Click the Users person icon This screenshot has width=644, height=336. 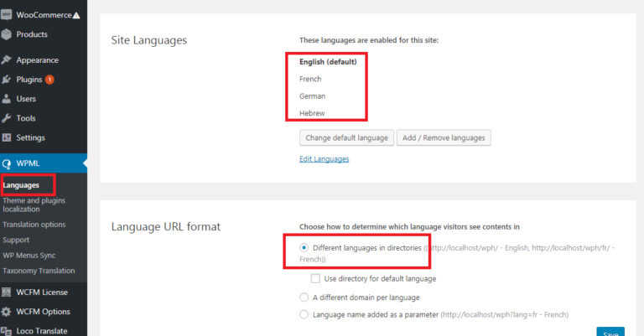point(7,99)
